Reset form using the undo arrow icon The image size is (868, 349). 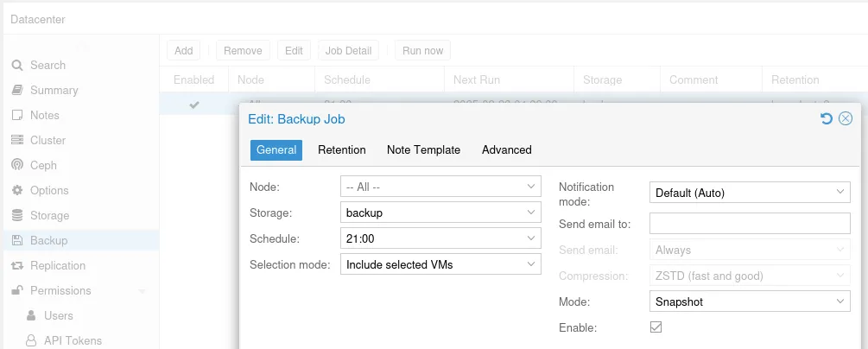827,118
